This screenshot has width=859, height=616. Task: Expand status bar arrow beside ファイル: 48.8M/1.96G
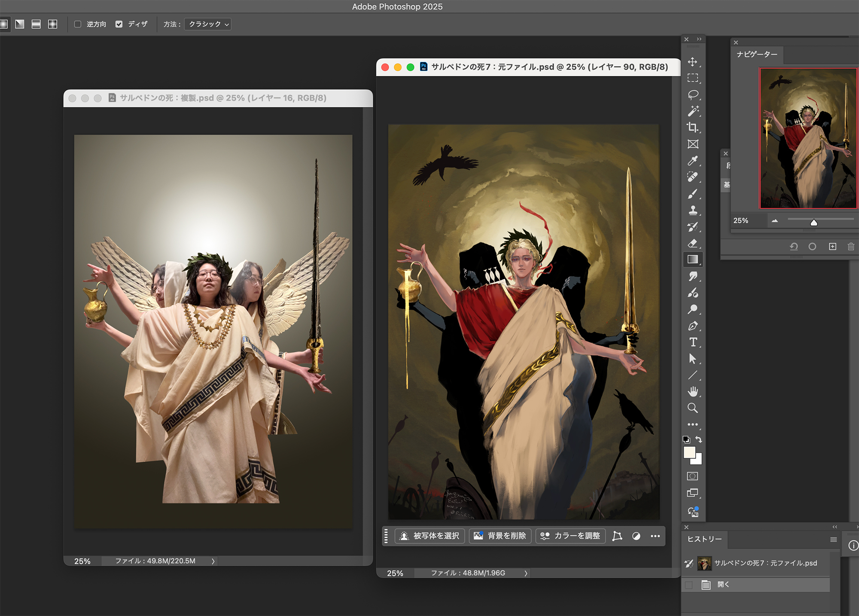tap(526, 573)
